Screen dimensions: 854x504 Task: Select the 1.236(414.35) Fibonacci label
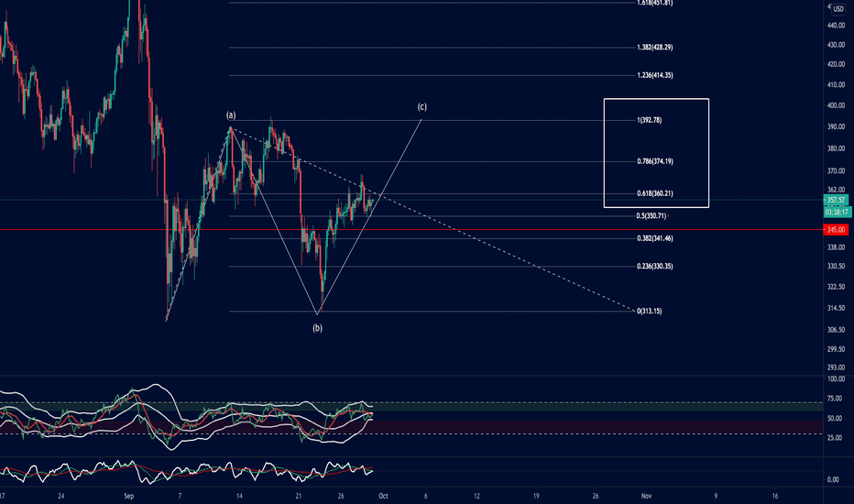[x=654, y=75]
